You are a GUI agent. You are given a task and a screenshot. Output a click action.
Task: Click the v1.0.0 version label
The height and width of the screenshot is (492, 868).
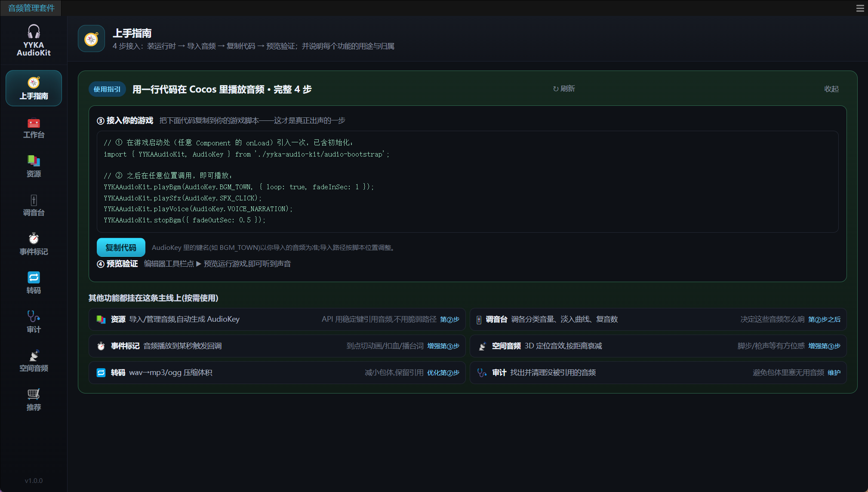[34, 480]
